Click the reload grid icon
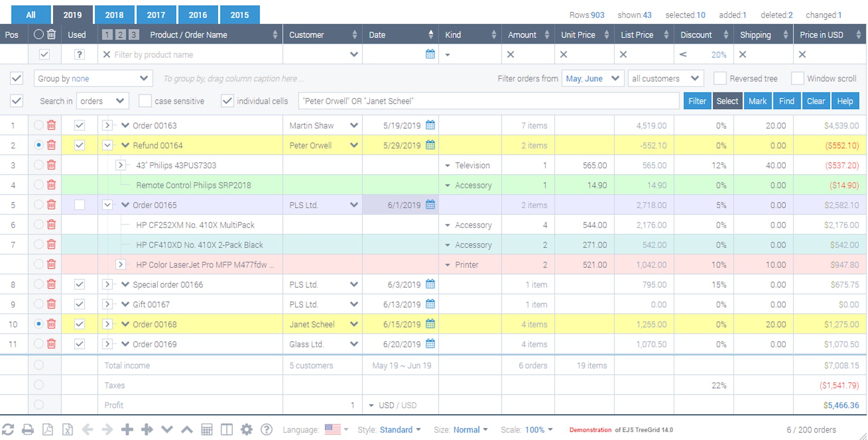This screenshot has height=440, width=868. [x=8, y=429]
